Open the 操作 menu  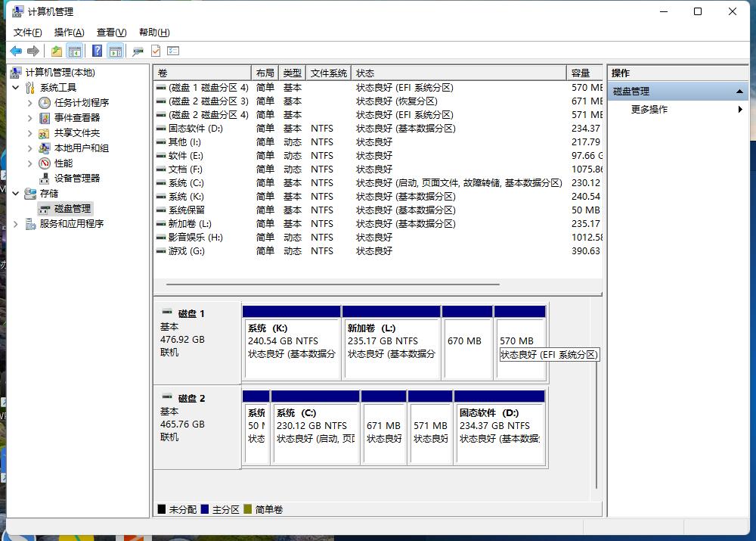click(69, 33)
